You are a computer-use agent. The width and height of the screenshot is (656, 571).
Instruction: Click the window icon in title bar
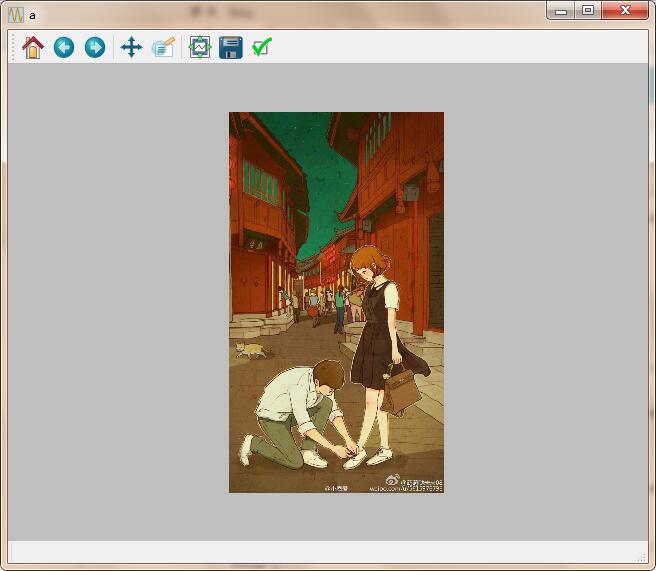pyautogui.click(x=16, y=15)
